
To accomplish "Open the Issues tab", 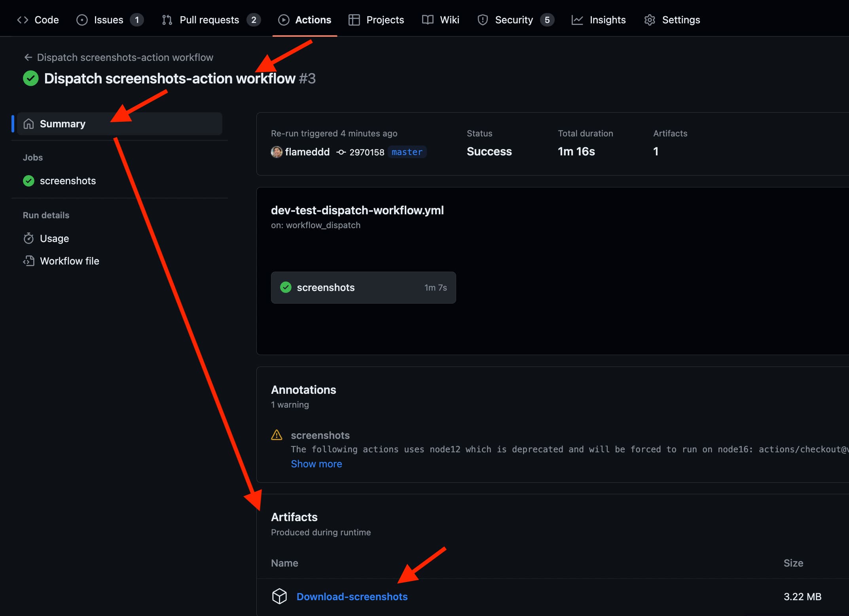I will pos(108,20).
